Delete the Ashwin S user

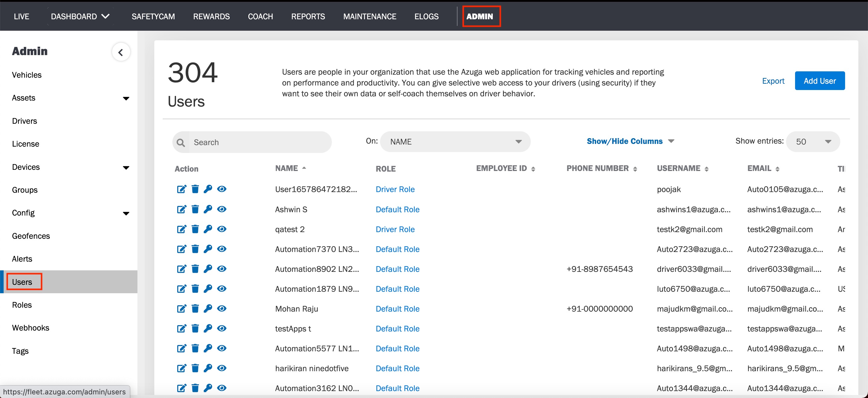coord(195,209)
